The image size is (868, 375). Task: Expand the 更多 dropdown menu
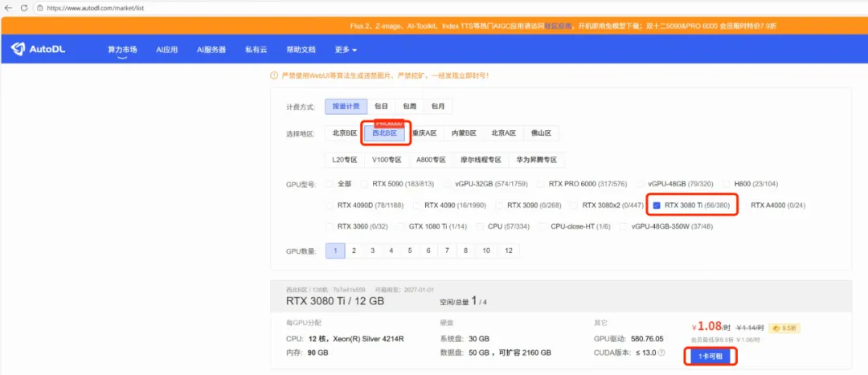[x=346, y=50]
